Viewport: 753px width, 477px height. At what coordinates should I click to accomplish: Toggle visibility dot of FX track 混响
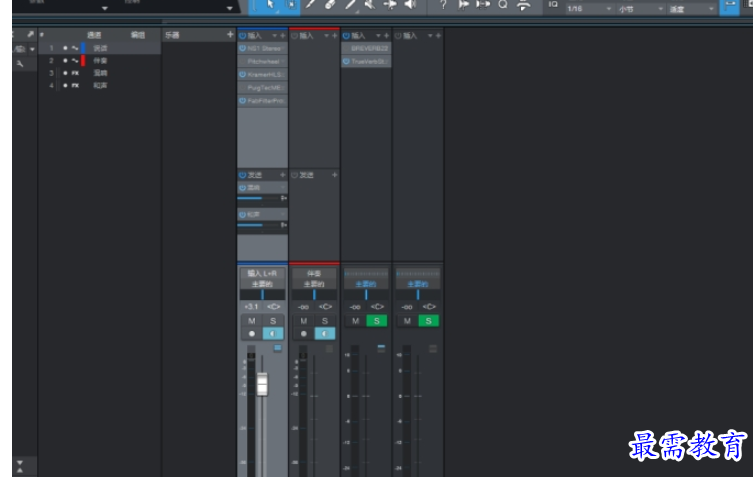(65, 73)
